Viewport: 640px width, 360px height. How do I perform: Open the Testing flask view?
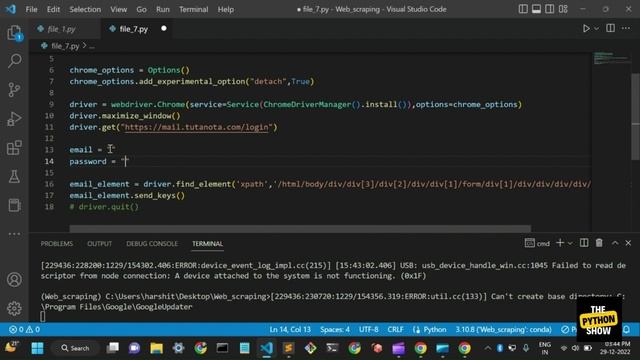14,177
